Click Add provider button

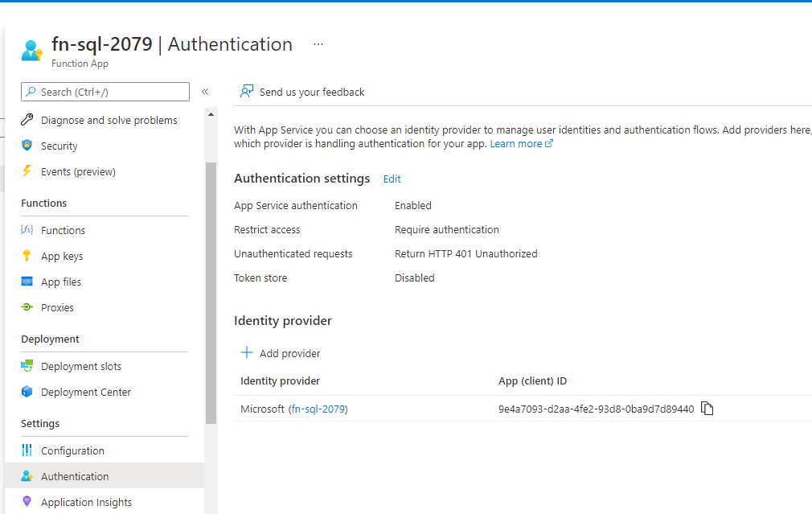pyautogui.click(x=281, y=353)
